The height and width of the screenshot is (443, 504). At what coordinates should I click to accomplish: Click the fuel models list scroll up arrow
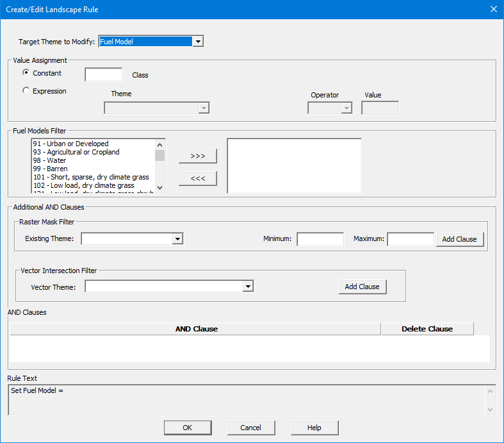tap(159, 144)
